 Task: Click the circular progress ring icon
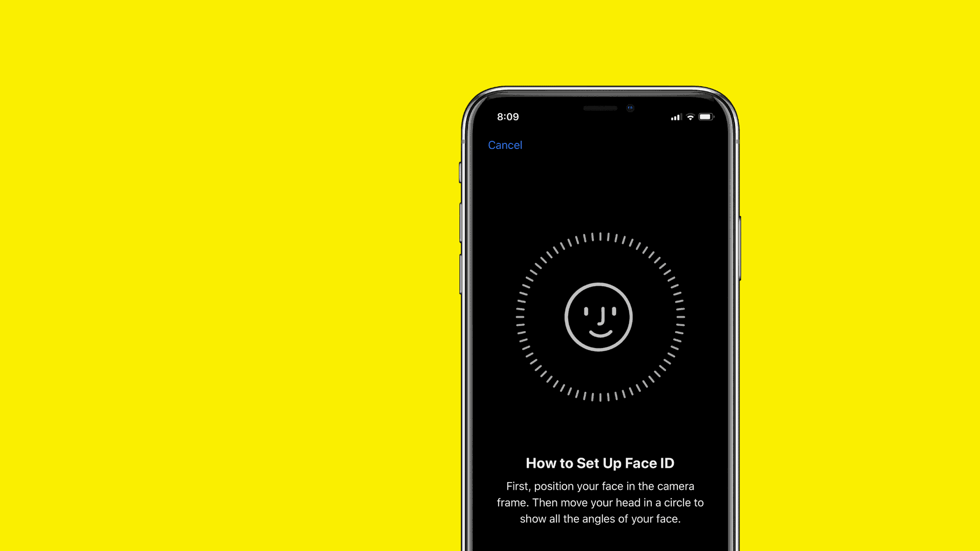tap(599, 316)
